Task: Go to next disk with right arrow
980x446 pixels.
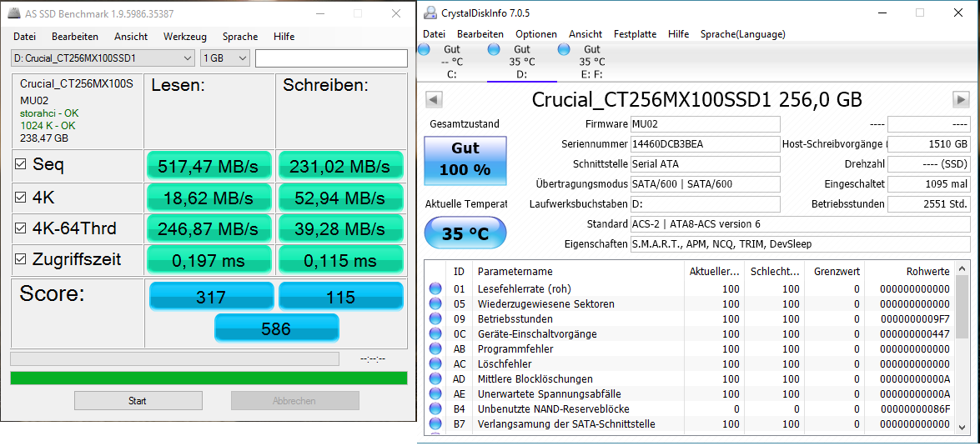Action: (961, 98)
